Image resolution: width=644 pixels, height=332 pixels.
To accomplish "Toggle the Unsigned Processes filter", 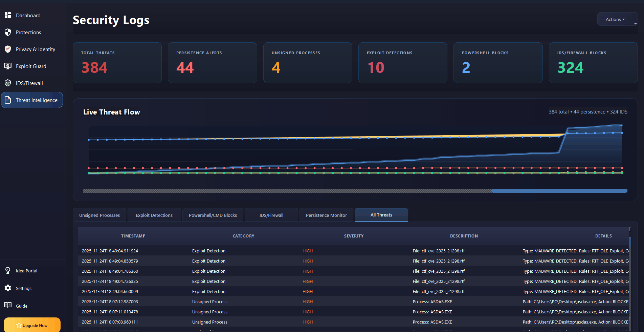I will pyautogui.click(x=99, y=215).
